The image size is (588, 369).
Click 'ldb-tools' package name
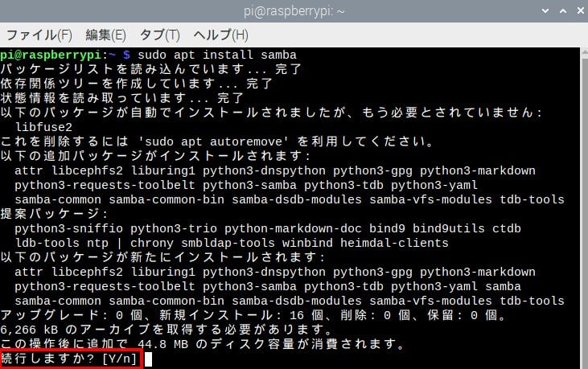click(x=47, y=243)
